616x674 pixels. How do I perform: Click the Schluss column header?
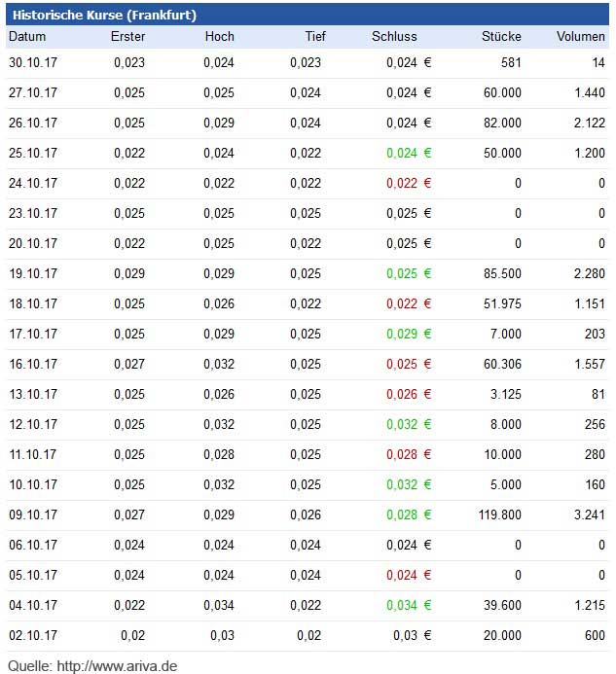[394, 36]
